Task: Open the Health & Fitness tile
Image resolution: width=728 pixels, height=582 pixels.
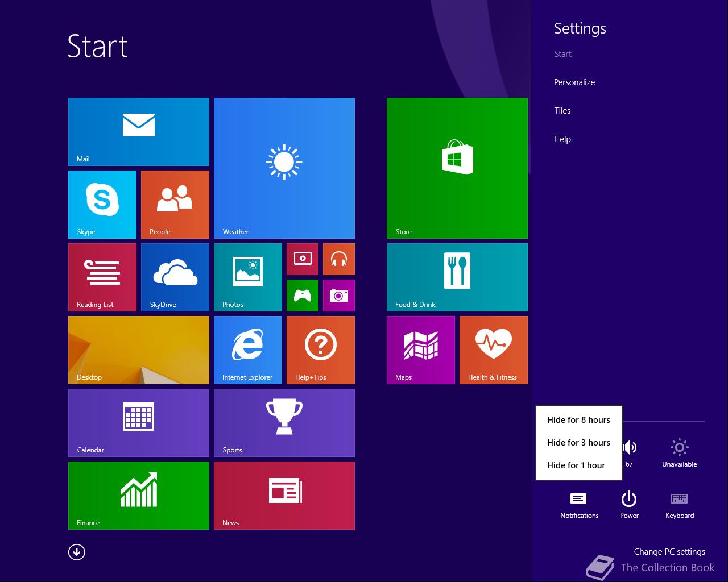Action: [494, 350]
